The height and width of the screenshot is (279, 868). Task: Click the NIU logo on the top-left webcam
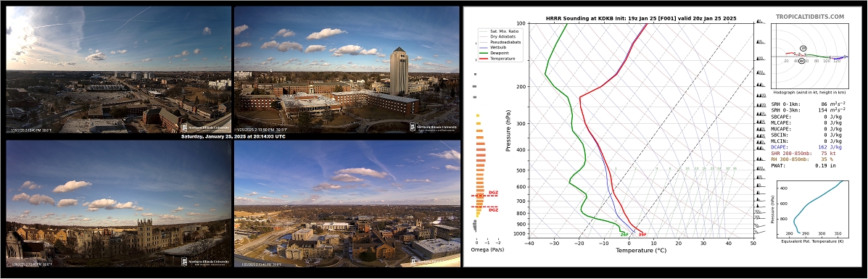tap(205, 127)
